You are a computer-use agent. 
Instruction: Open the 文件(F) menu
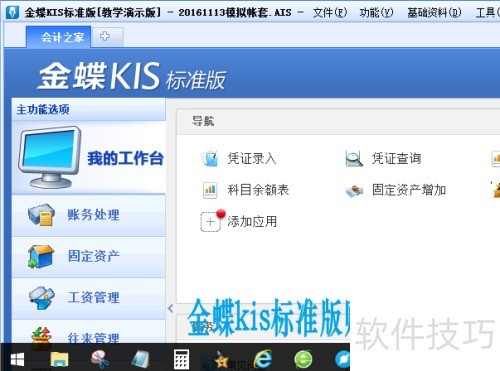pyautogui.click(x=330, y=13)
